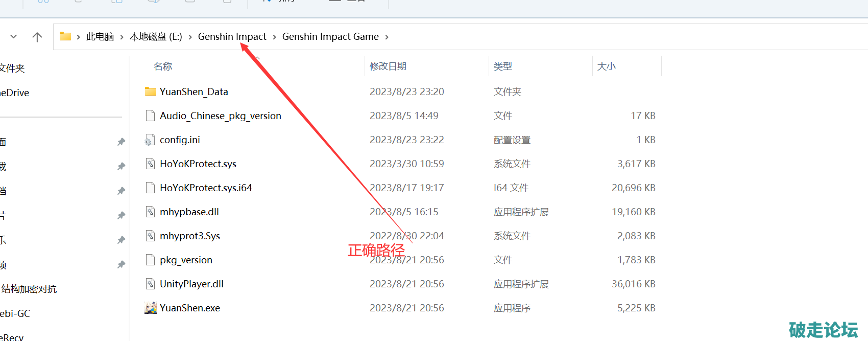
Task: Select the UnityPlayer.dll file icon
Action: 150,284
